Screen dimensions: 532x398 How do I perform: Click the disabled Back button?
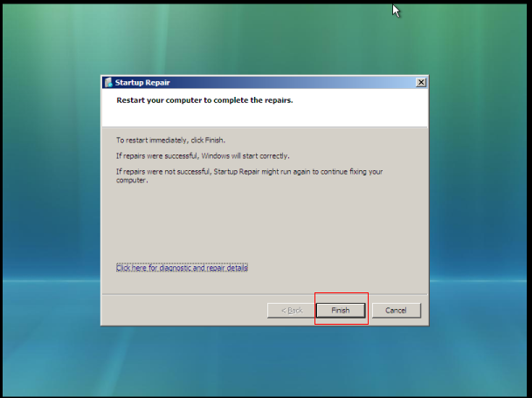(292, 310)
